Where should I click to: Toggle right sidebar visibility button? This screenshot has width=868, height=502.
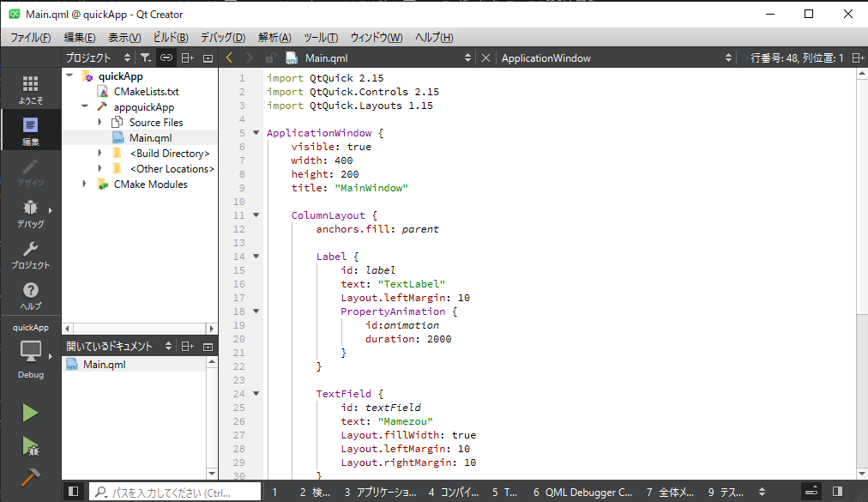point(837,492)
